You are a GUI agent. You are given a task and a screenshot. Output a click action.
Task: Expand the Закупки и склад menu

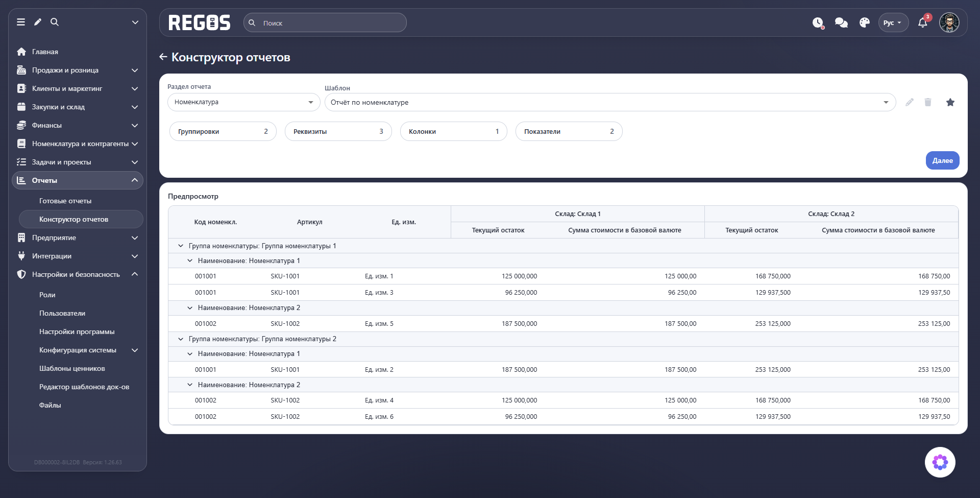(x=78, y=107)
